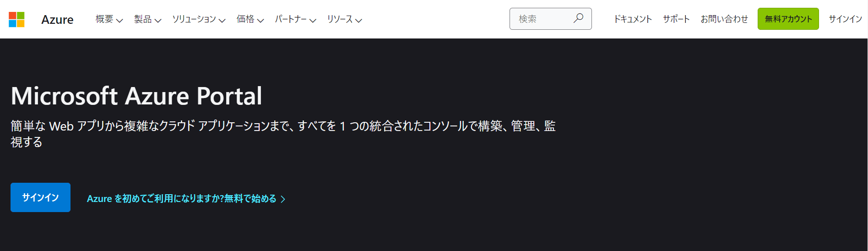Click the magnifying glass search icon
The height and width of the screenshot is (251, 868).
coord(579,18)
